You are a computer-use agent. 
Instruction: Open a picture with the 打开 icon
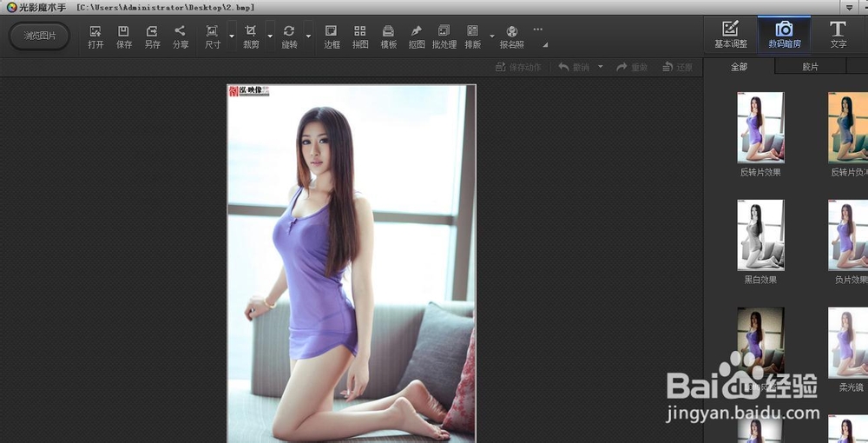[x=95, y=37]
